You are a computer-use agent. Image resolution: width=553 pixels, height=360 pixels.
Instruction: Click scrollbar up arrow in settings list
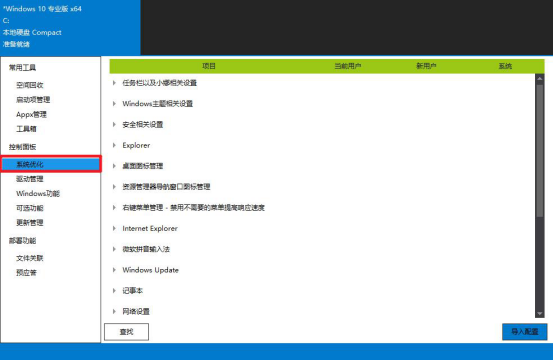[540, 79]
